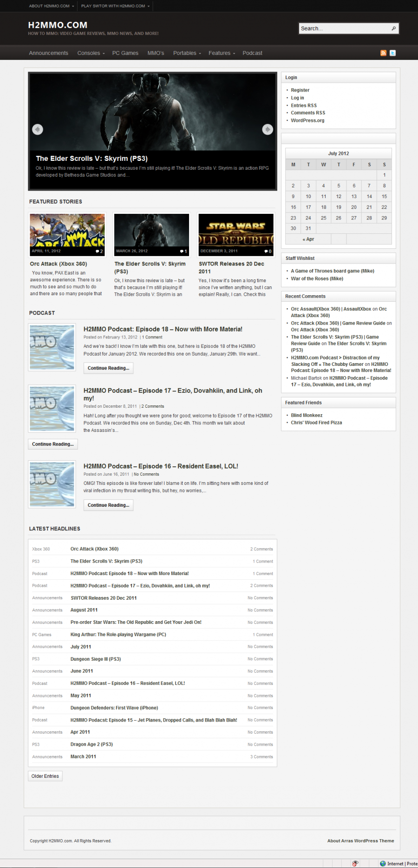This screenshot has width=418, height=868.
Task: Open the MMO's menu item
Action: (156, 53)
